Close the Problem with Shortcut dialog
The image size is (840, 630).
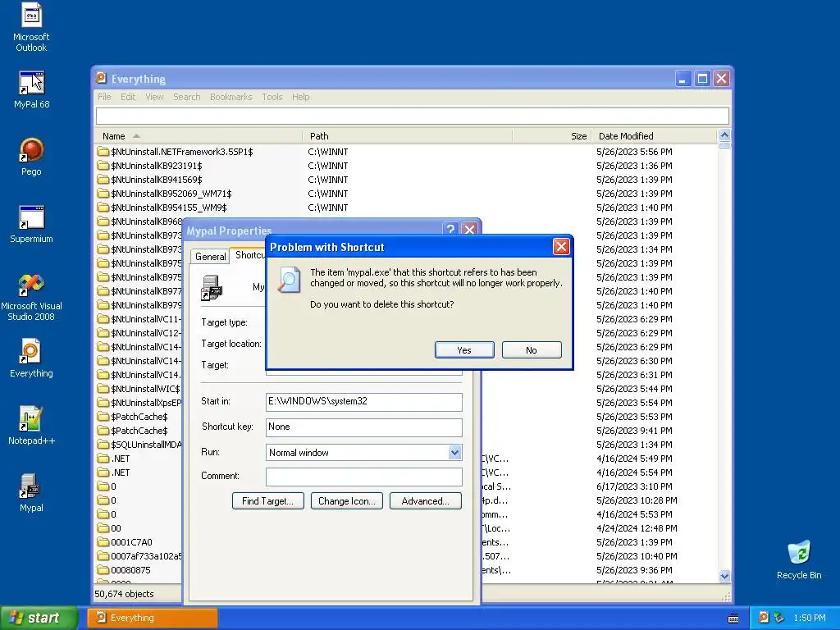(x=561, y=246)
